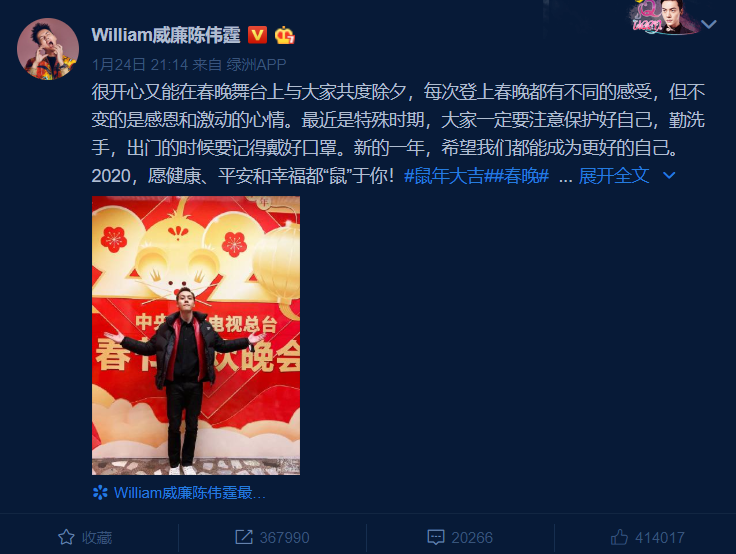Click the username William威廉陈伟霆

pos(166,35)
